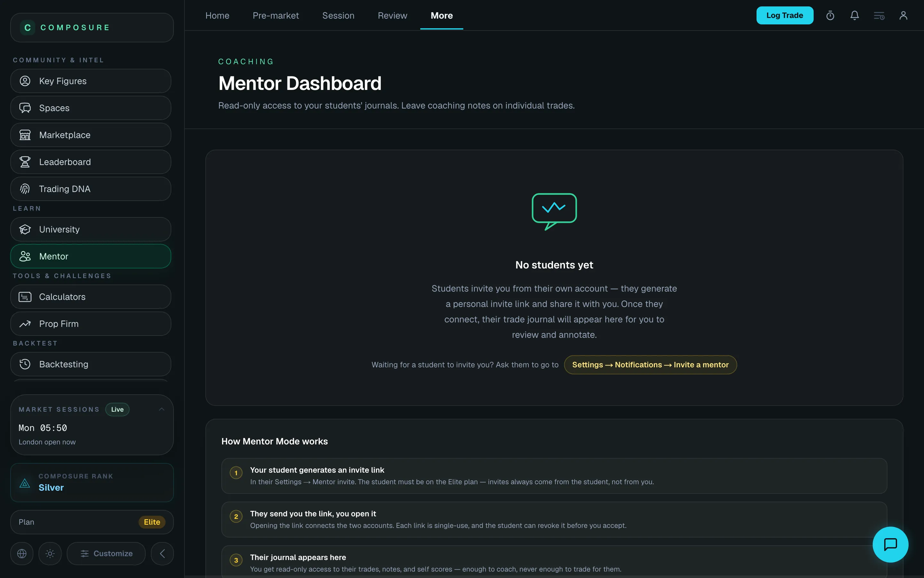Switch to the Pre-market tab
Image resolution: width=924 pixels, height=578 pixels.
[x=276, y=16]
